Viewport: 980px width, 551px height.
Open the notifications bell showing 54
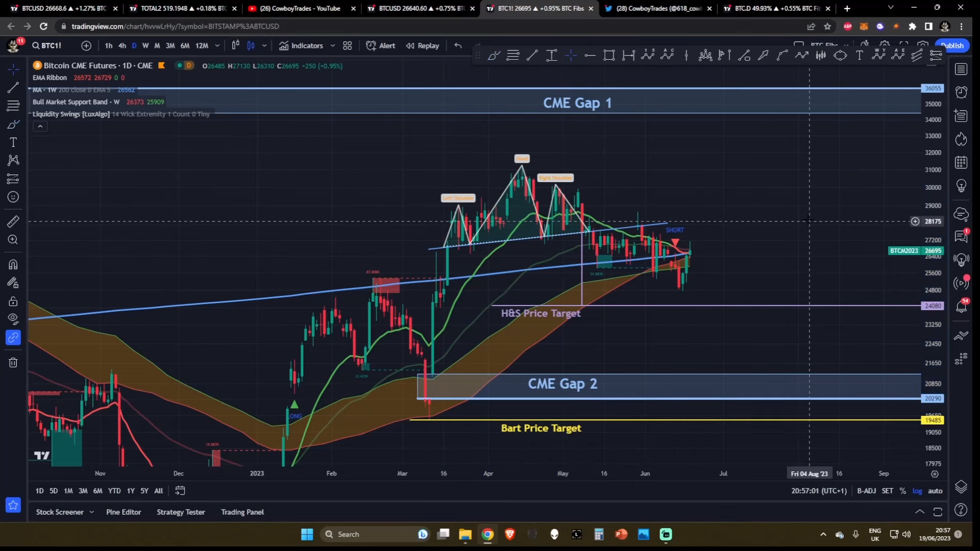coord(962,306)
